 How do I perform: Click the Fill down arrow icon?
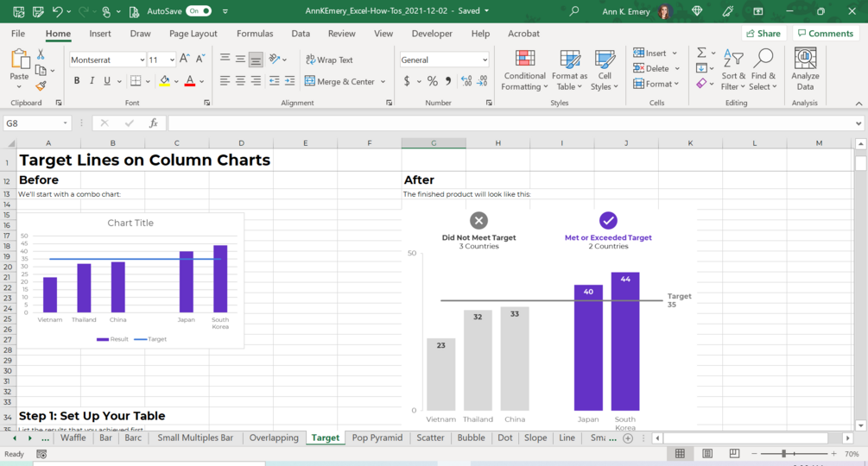701,68
